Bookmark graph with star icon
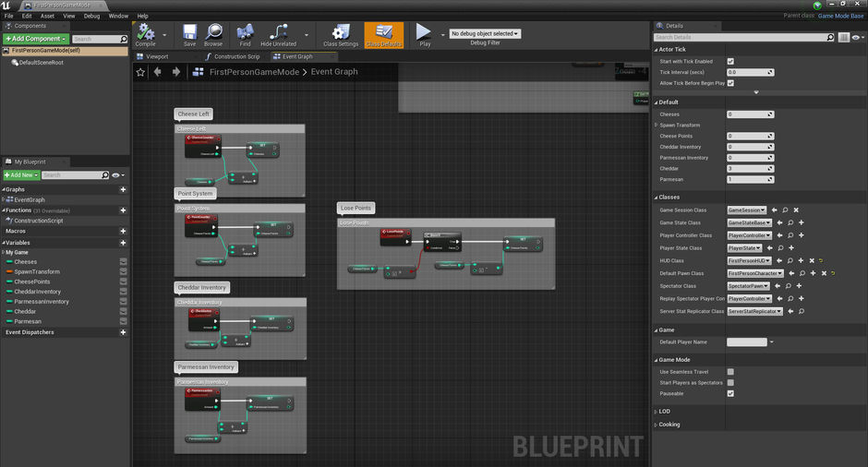This screenshot has height=467, width=868. 140,72
